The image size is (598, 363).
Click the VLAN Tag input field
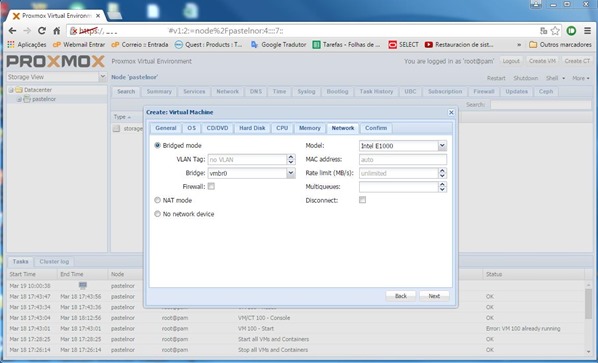[247, 159]
